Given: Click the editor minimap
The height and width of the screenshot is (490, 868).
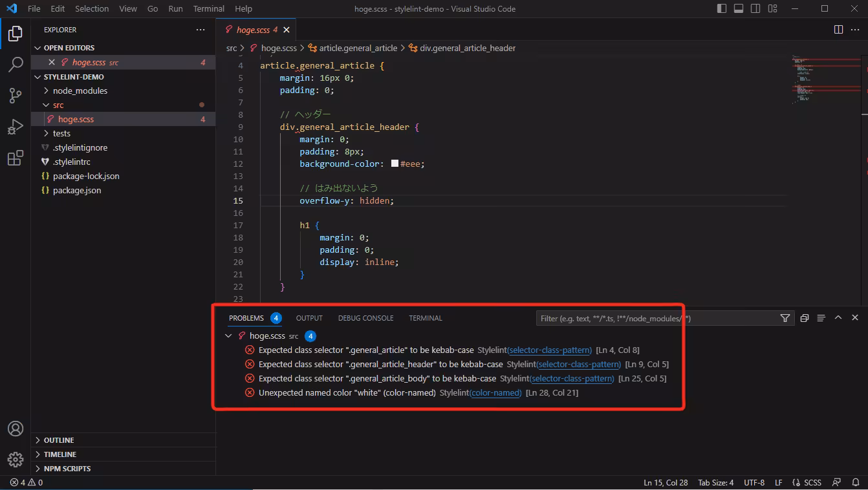Looking at the screenshot, I should pyautogui.click(x=825, y=81).
